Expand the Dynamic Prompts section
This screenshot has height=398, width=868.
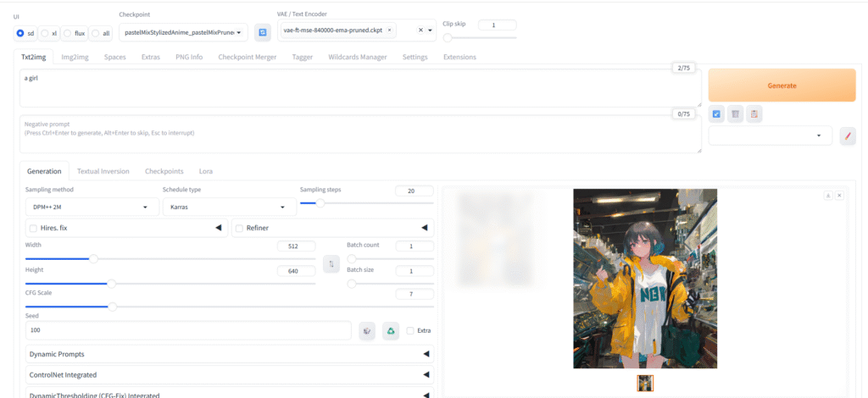tap(230, 354)
